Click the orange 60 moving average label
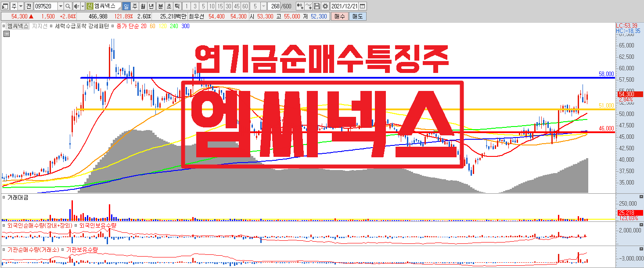 pos(152,26)
